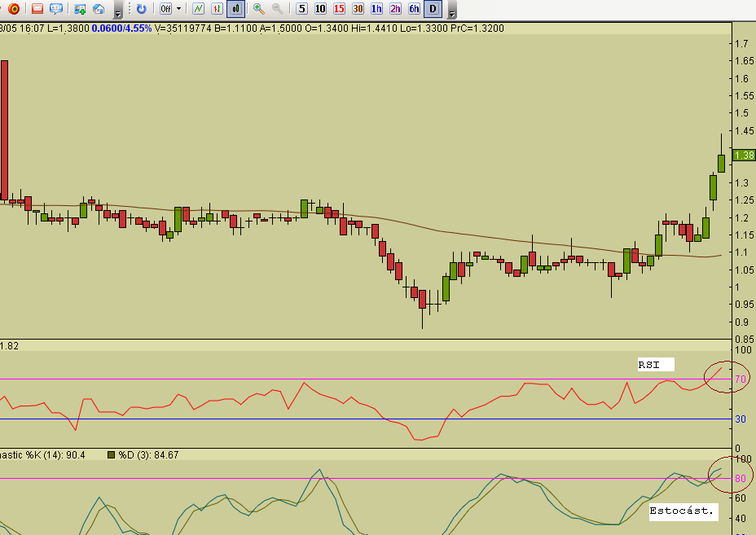
Task: Click the home icon in toolbar
Action: tap(99, 9)
